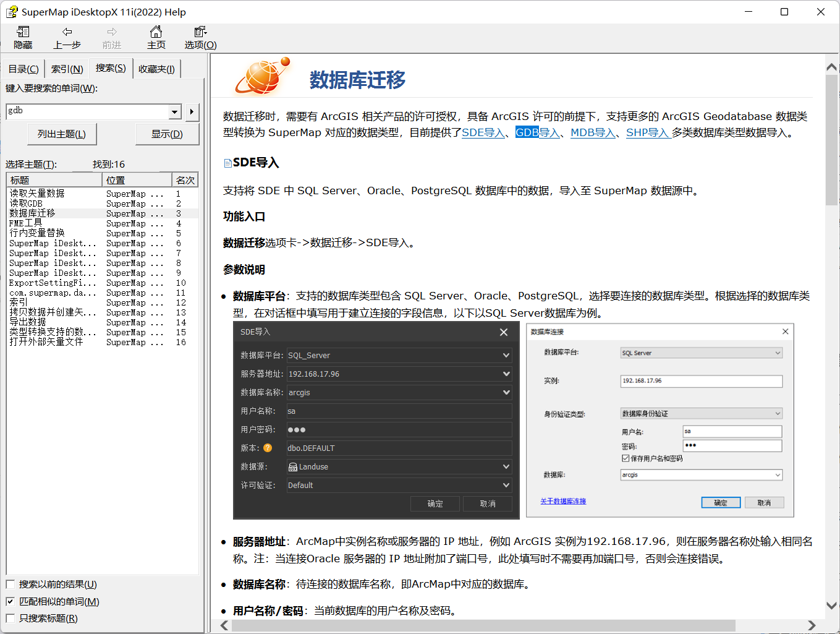The width and height of the screenshot is (840, 634).
Task: Open the 收藏夹(I) tab
Action: click(156, 69)
